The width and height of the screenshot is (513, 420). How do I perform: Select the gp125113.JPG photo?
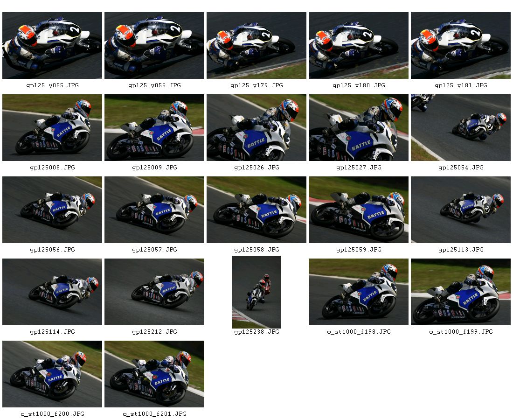[460, 210]
